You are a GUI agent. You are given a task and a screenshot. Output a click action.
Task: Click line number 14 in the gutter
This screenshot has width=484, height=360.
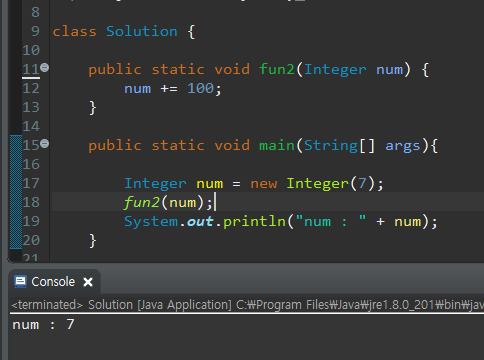[31, 126]
